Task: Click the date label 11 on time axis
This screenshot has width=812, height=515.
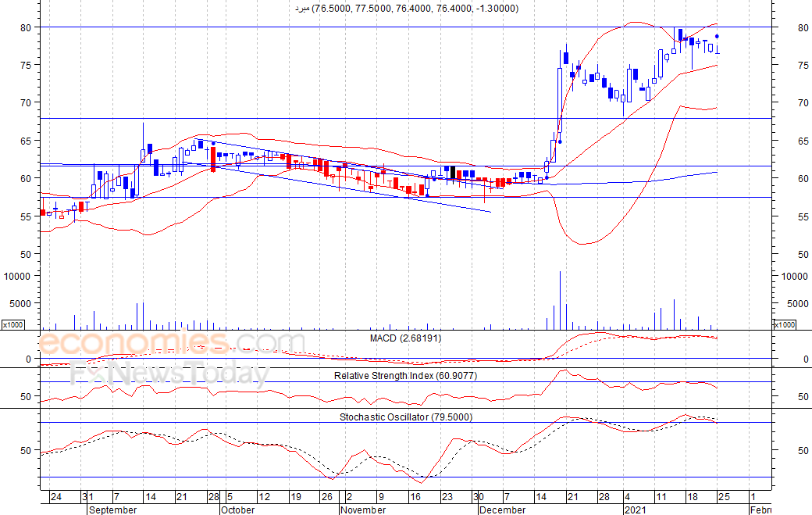Action: click(661, 497)
